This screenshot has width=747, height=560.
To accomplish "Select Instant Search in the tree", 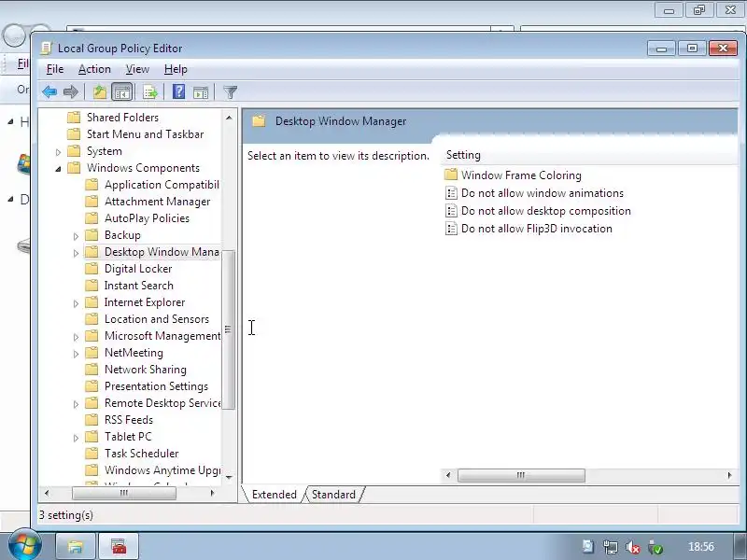I will point(138,286).
